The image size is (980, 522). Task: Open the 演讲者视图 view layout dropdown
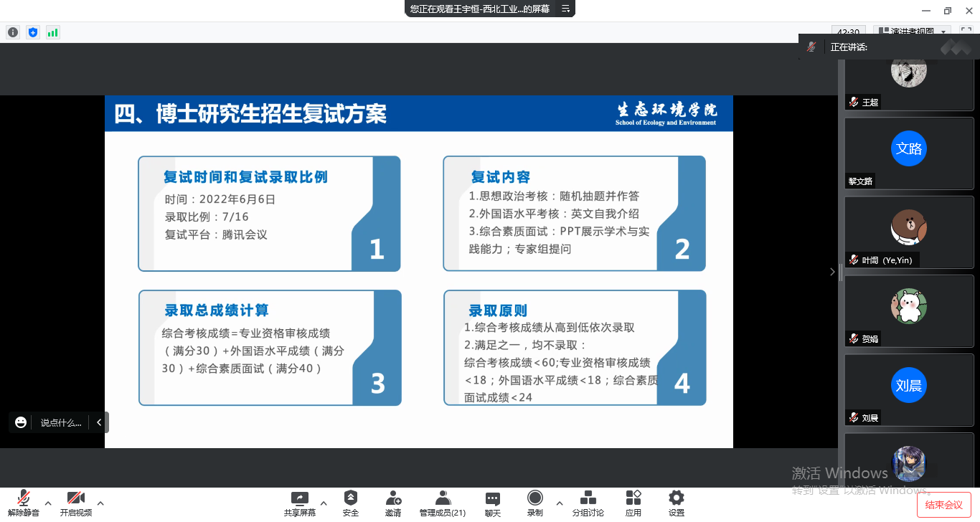point(913,32)
